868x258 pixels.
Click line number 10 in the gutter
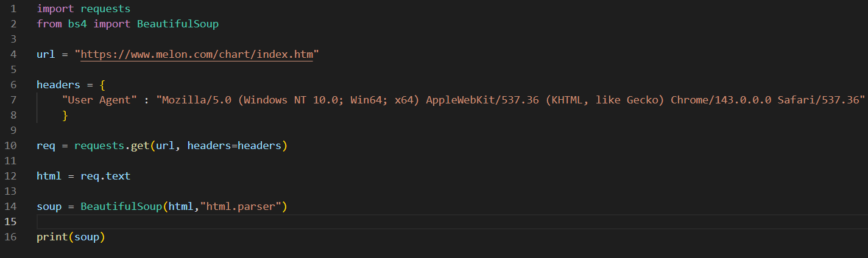click(10, 145)
